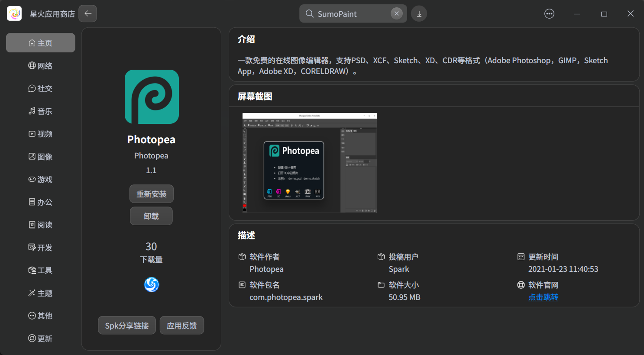This screenshot has width=644, height=355.
Task: Switch to the 主页 (Home) section
Action: pos(40,42)
